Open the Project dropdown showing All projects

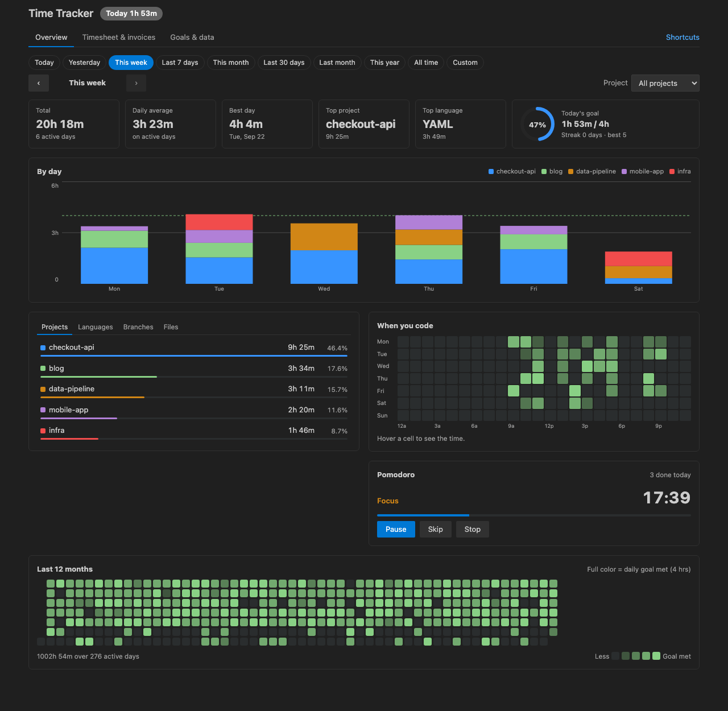[665, 83]
